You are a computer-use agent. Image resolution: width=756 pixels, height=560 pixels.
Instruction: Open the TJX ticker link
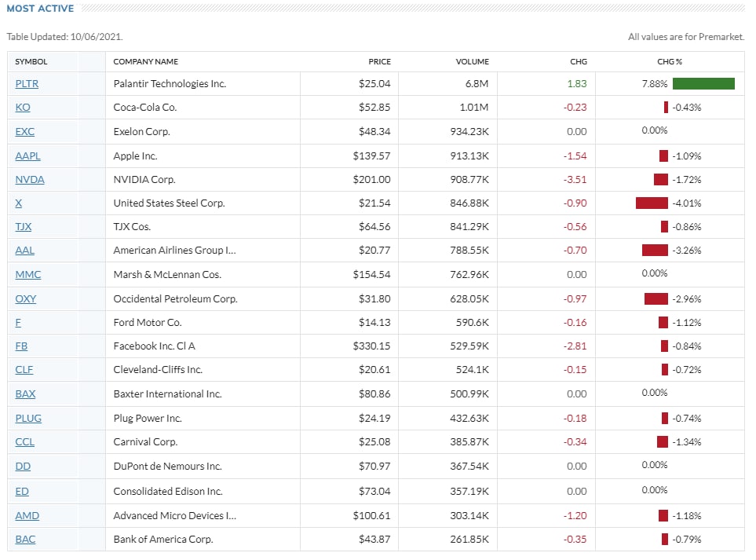click(23, 227)
